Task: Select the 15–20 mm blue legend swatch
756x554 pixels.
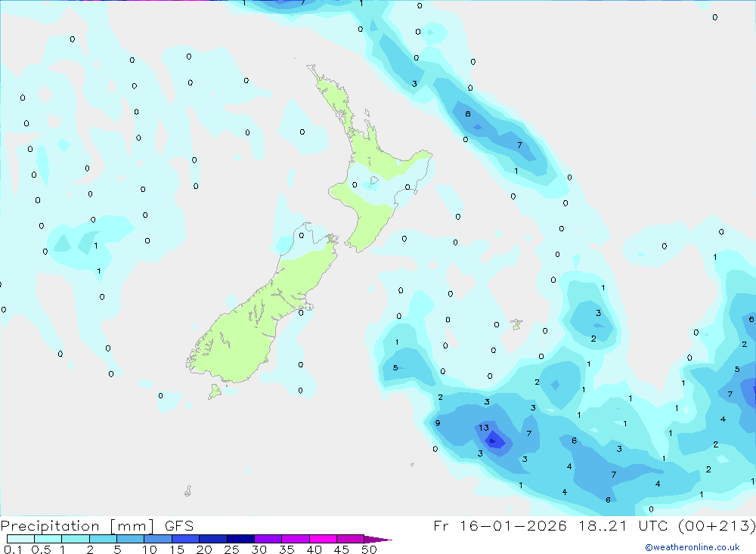Action: click(x=186, y=539)
